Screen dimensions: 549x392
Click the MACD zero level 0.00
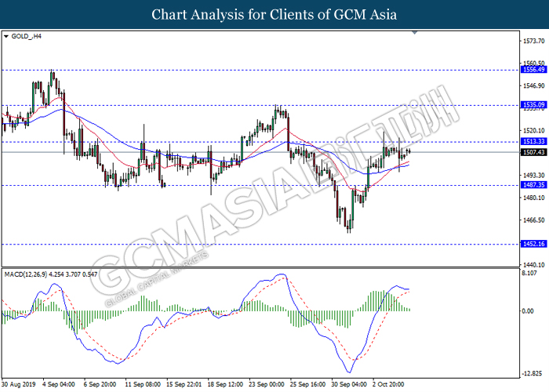pyautogui.click(x=528, y=310)
